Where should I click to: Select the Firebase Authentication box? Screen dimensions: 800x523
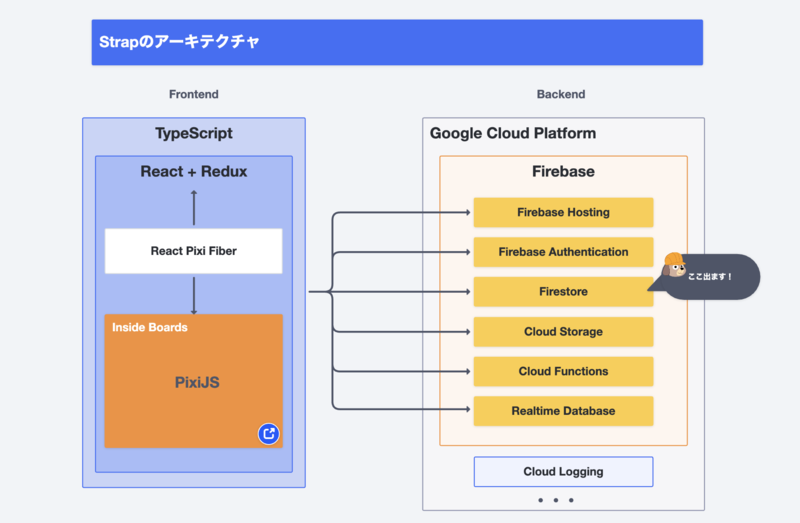[x=563, y=252]
